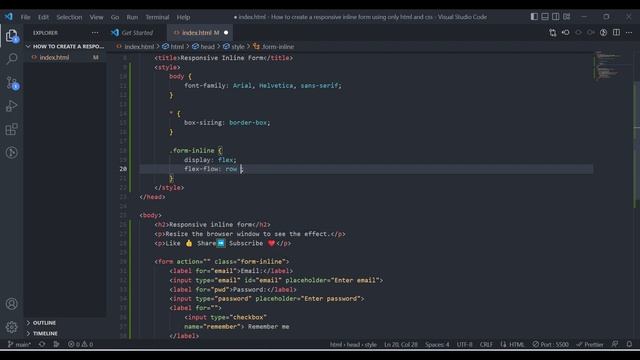Click the Spaces: 4 indentation indicator
Screen dimensions: 640x360
click(x=437, y=344)
